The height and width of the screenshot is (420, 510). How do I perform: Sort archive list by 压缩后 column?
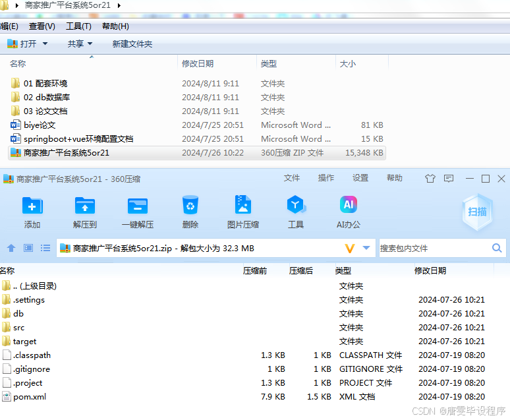[x=301, y=270]
